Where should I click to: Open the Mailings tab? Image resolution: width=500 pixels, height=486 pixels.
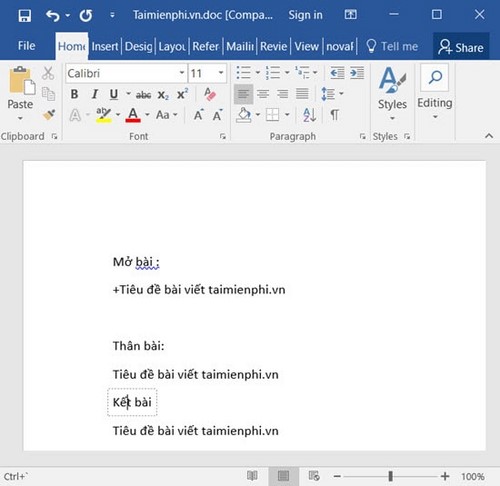(x=240, y=46)
